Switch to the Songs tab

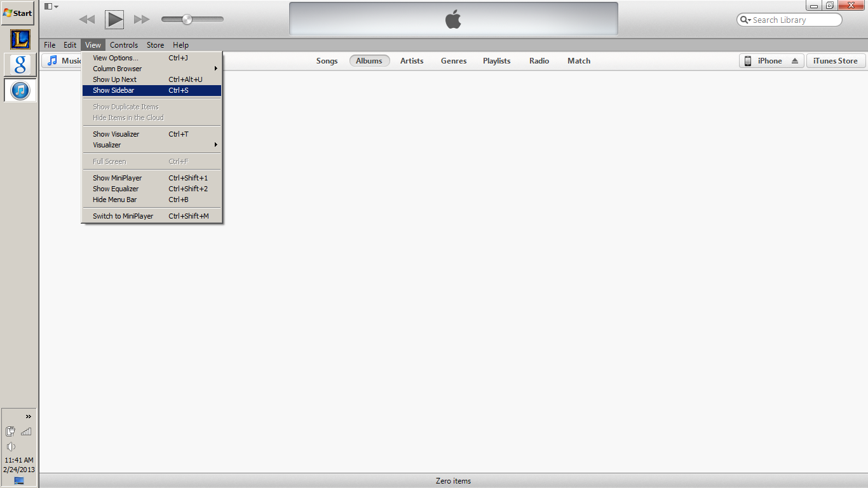[x=327, y=61]
